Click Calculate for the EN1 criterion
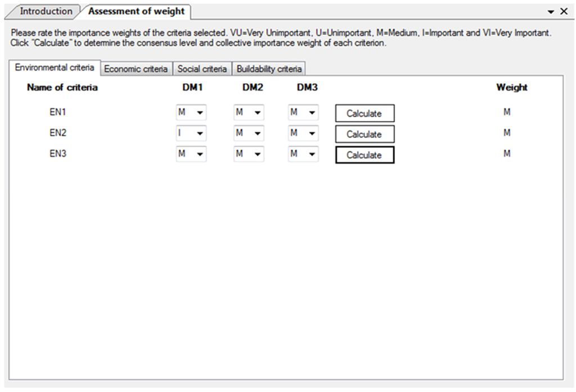This screenshot has height=392, width=576. pos(364,114)
